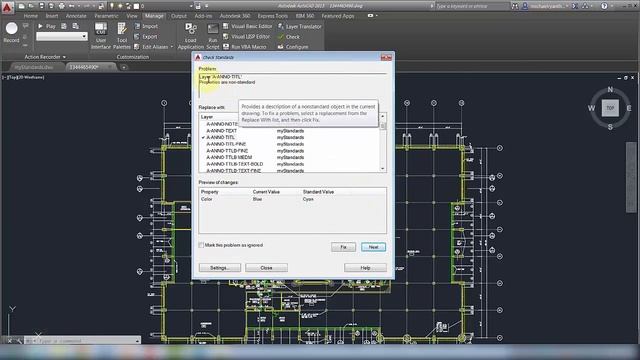
Task: Select the A-ANNO-TEXT layer row
Action: tap(289, 131)
